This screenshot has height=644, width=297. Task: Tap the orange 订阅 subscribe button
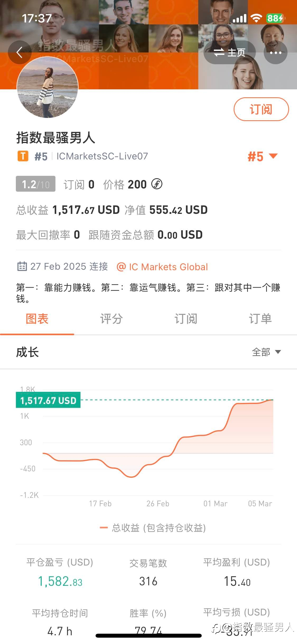tap(261, 109)
